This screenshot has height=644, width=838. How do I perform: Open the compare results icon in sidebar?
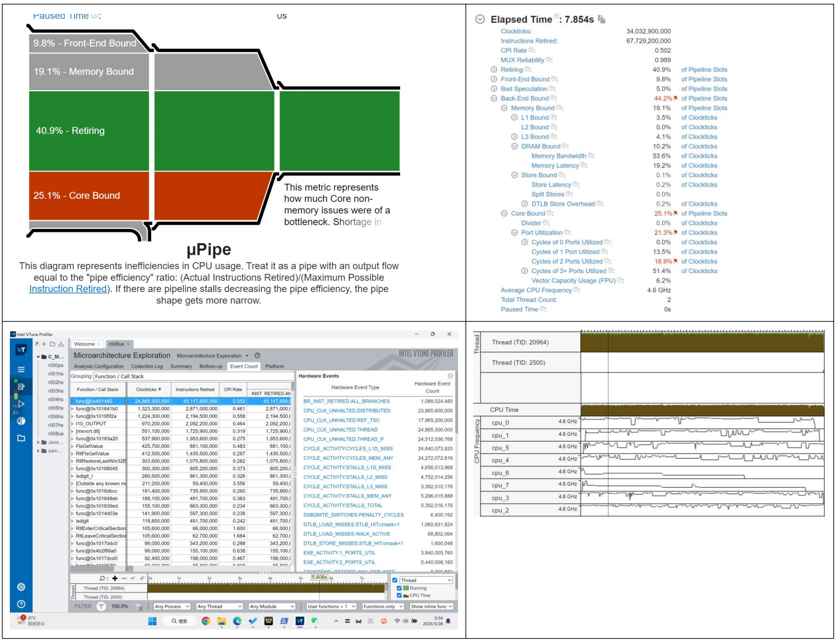tap(21, 421)
